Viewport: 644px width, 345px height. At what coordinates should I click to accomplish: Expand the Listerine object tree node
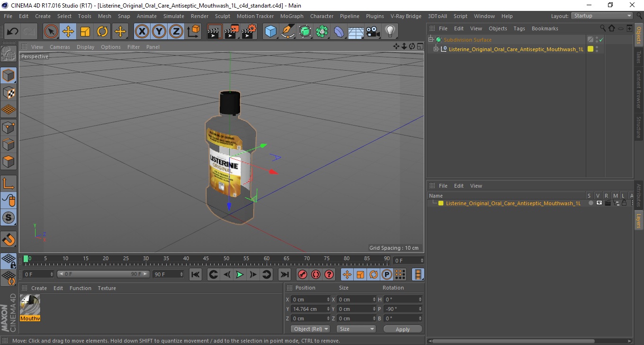pos(436,49)
